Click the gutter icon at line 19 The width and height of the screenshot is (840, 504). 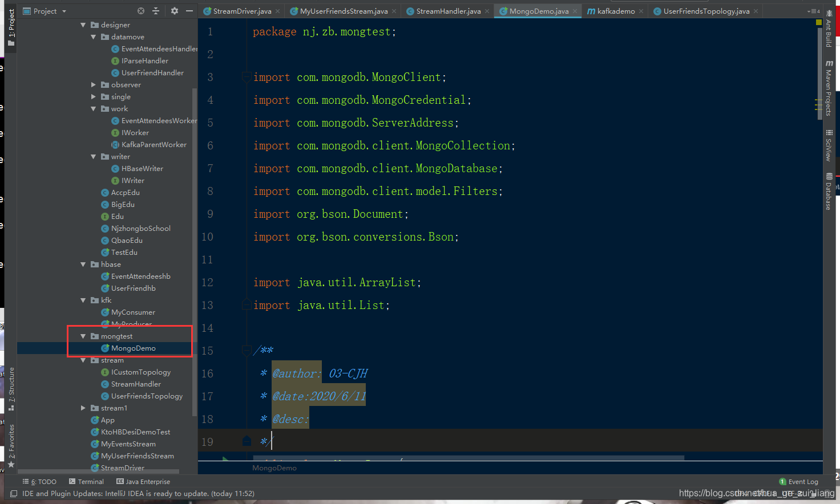pos(247,441)
